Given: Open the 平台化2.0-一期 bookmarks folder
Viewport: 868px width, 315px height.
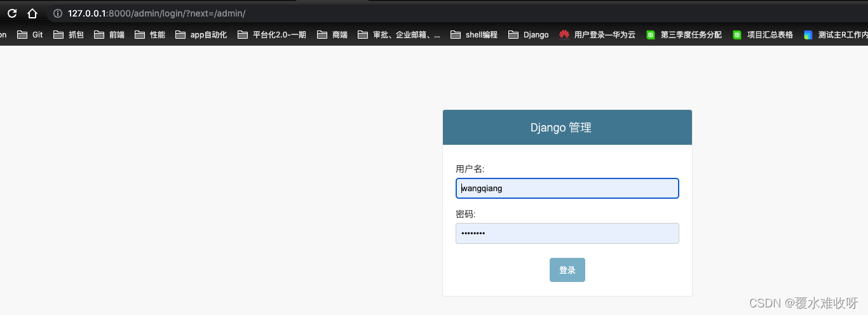Looking at the screenshot, I should (x=272, y=35).
